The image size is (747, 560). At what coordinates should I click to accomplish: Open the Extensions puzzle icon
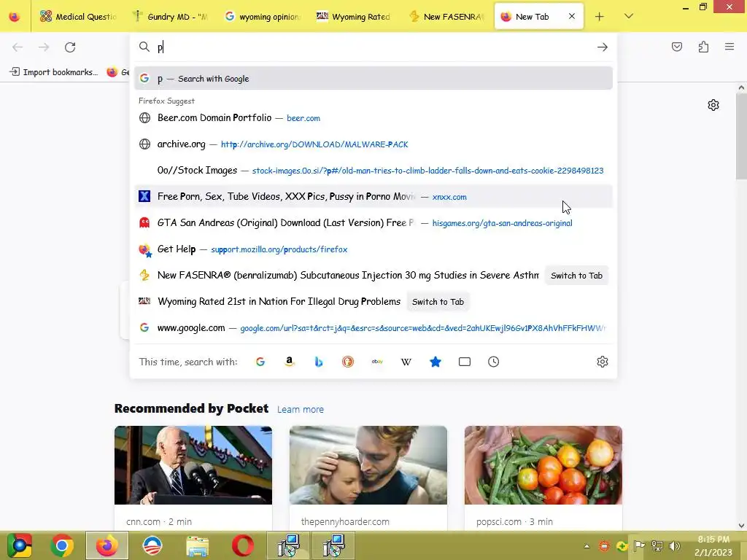tap(703, 47)
